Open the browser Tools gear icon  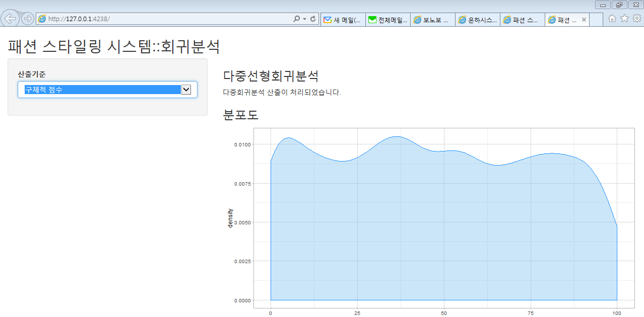637,19
